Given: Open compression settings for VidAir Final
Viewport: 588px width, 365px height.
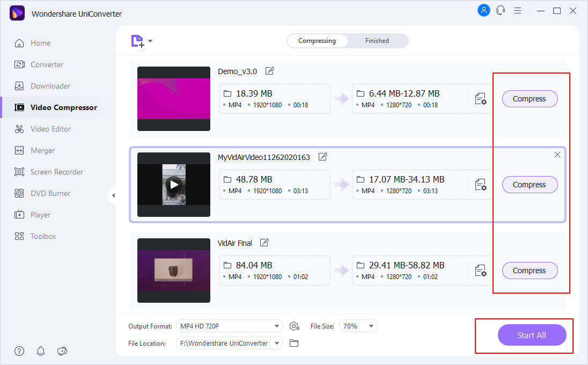Looking at the screenshot, I should click(481, 271).
